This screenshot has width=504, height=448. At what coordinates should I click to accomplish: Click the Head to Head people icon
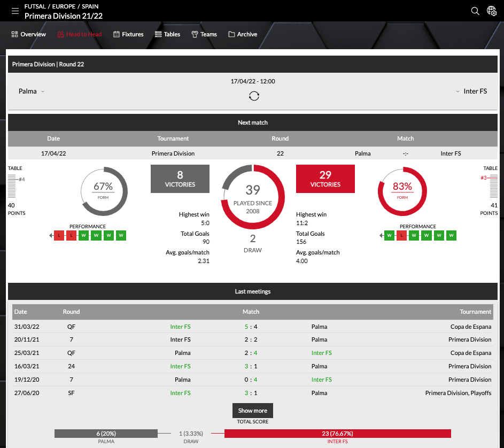click(x=60, y=34)
